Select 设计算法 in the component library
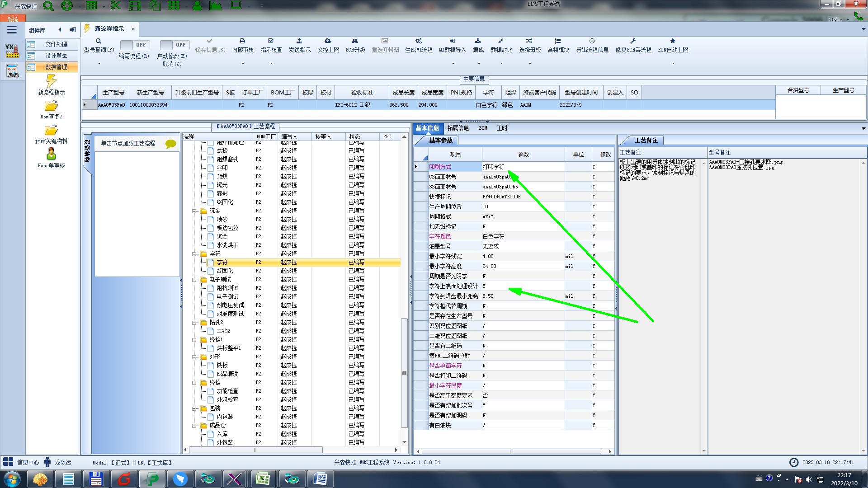 click(56, 56)
